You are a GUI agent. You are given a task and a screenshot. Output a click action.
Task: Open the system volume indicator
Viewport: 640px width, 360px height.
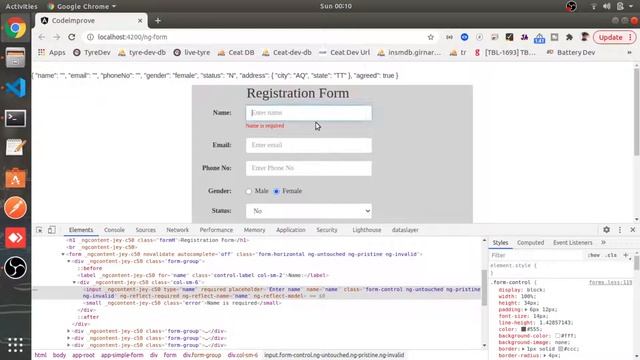607,6
